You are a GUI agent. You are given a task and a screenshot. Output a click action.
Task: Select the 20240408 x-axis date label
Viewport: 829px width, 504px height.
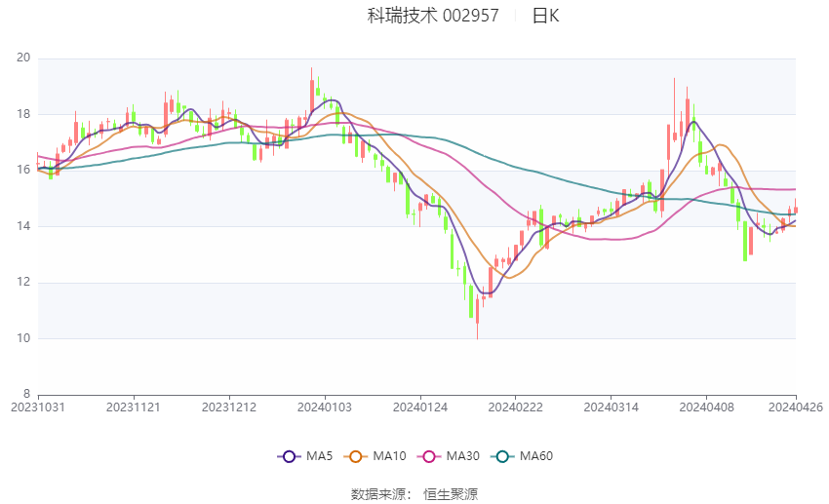706,407
